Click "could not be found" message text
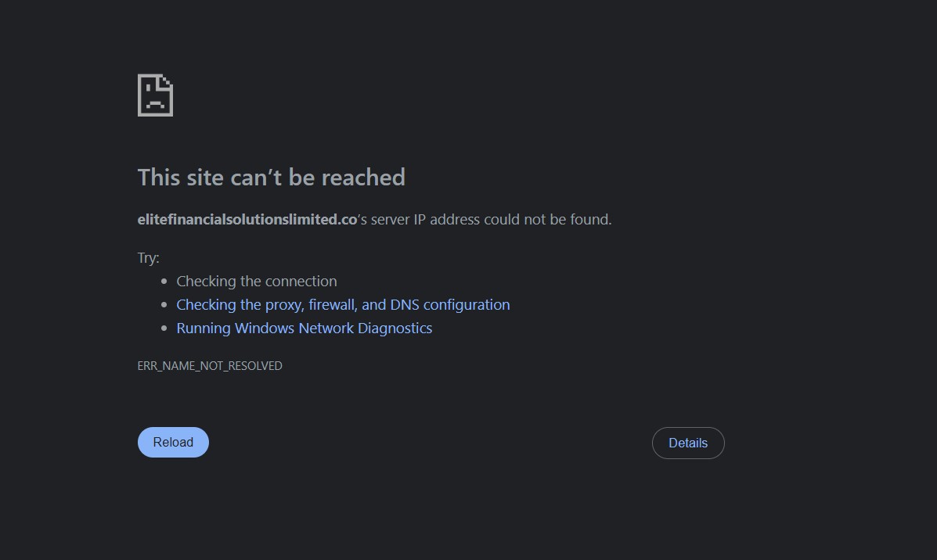This screenshot has height=560, width=937. click(547, 220)
